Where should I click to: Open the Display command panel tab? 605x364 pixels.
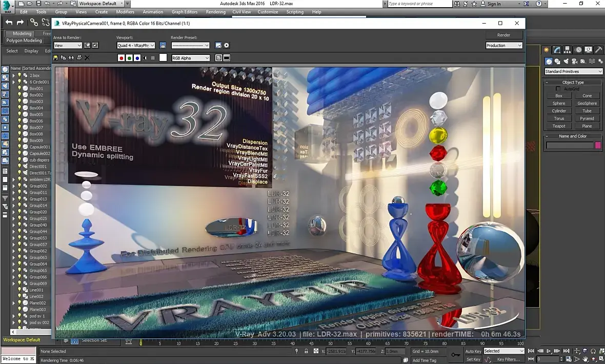tap(589, 50)
